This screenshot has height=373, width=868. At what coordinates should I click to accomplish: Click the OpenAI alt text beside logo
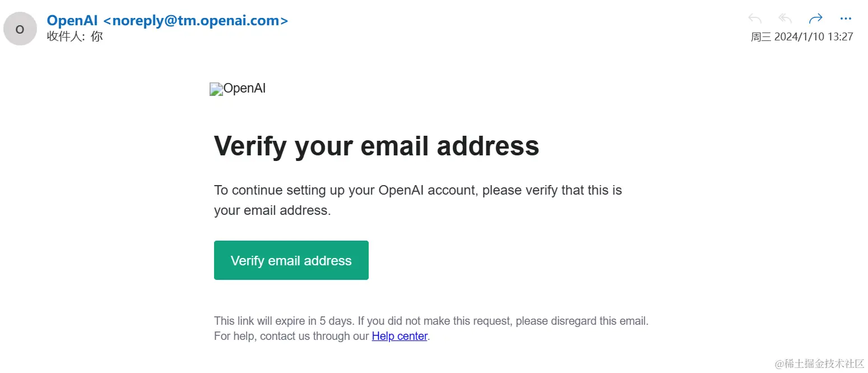tap(245, 89)
